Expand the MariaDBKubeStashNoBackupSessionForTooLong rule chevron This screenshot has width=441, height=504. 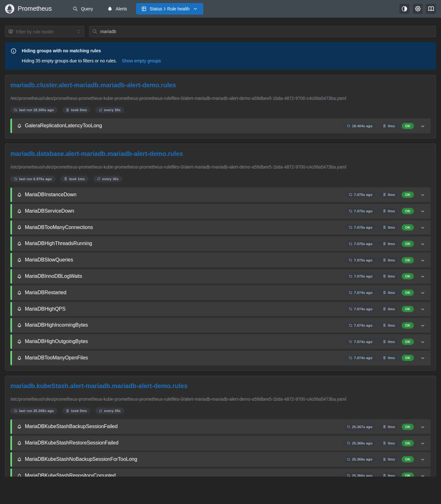pyautogui.click(x=423, y=460)
